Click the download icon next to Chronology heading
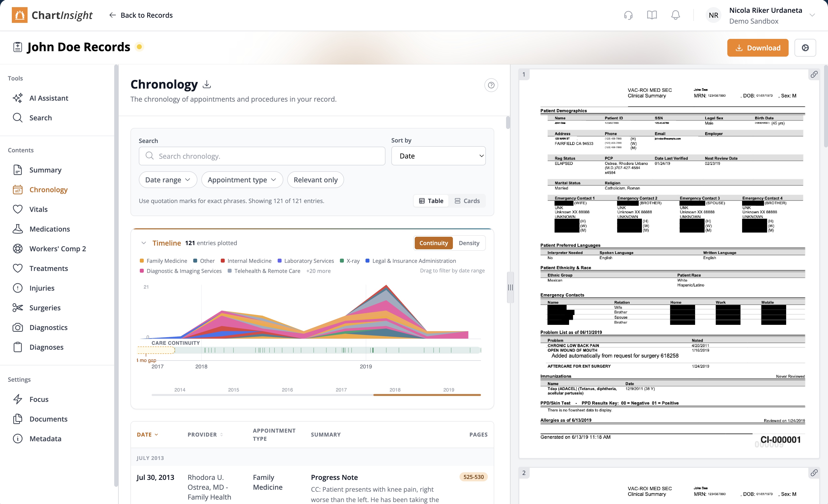This screenshot has width=828, height=504. pyautogui.click(x=207, y=84)
